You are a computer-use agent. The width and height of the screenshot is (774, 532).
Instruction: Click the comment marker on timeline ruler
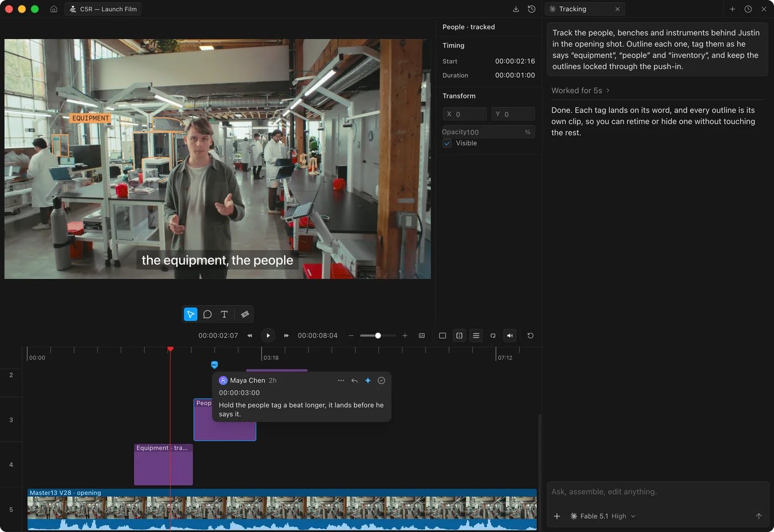(215, 364)
